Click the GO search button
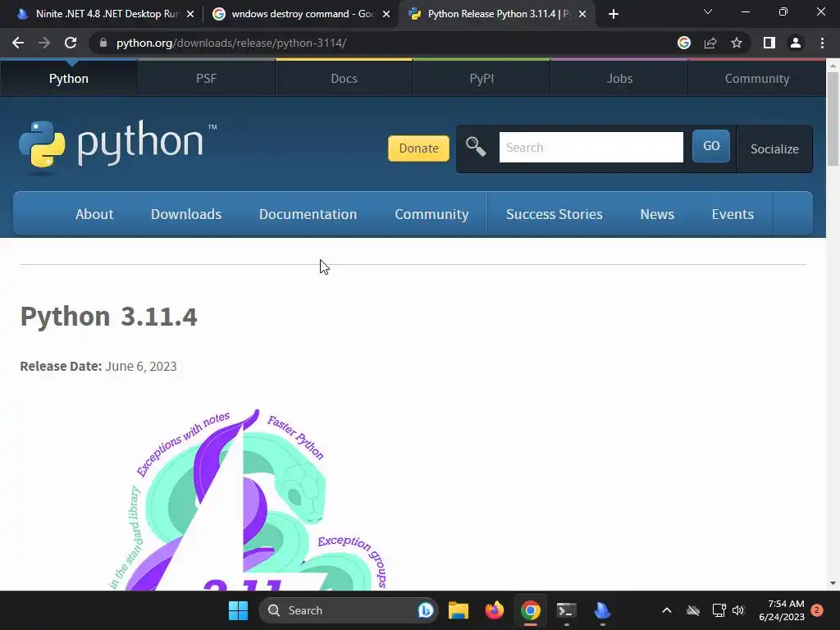Viewport: 840px width, 630px height. click(711, 146)
